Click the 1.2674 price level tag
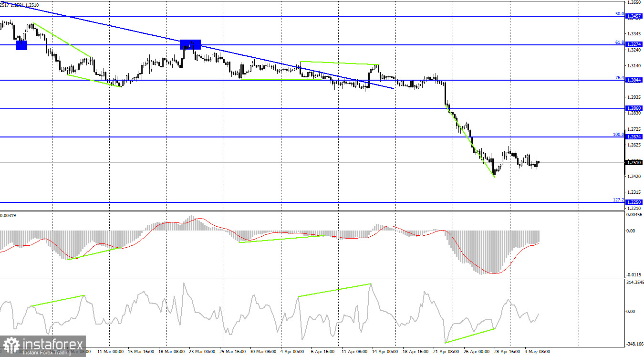This screenshot has height=357, width=644. click(x=634, y=137)
